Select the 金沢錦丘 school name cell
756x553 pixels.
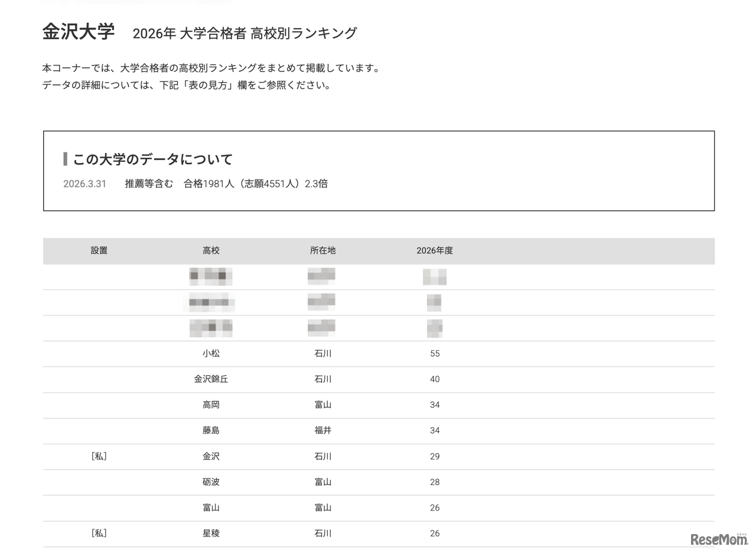211,379
